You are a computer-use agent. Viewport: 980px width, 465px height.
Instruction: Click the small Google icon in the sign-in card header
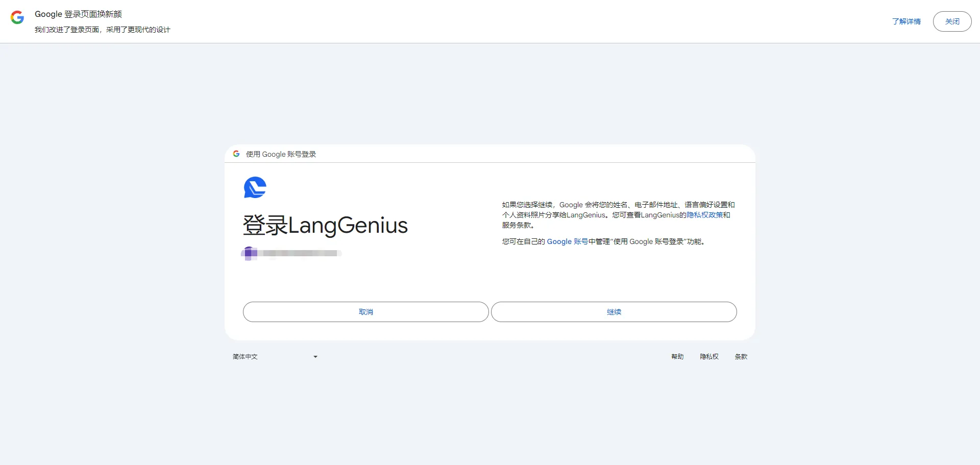(236, 154)
